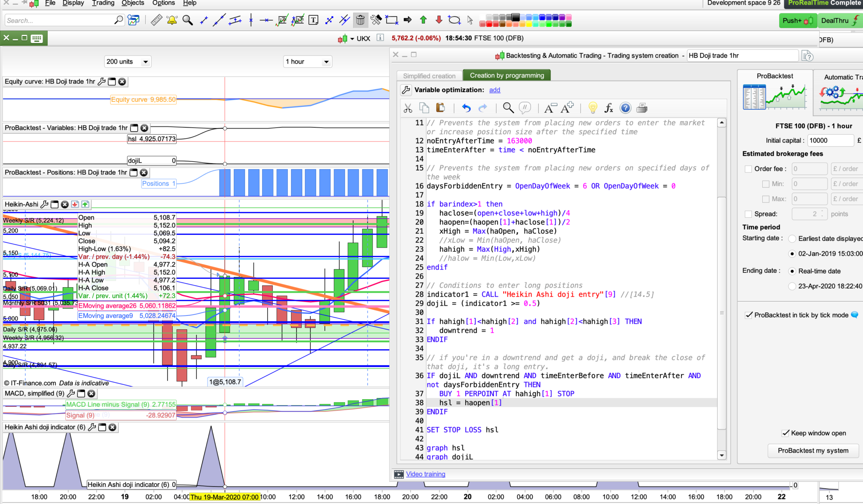Toggle ProBacktest in tick by tick mode

pyautogui.click(x=749, y=315)
